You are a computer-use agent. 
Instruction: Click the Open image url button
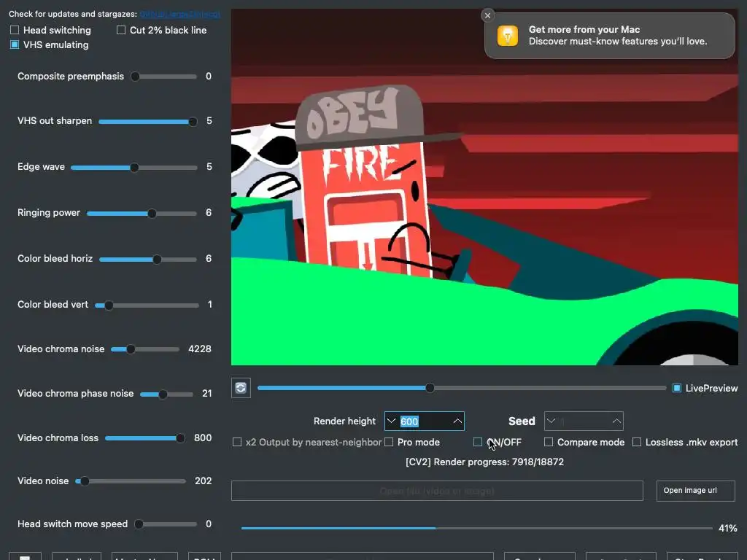(695, 491)
